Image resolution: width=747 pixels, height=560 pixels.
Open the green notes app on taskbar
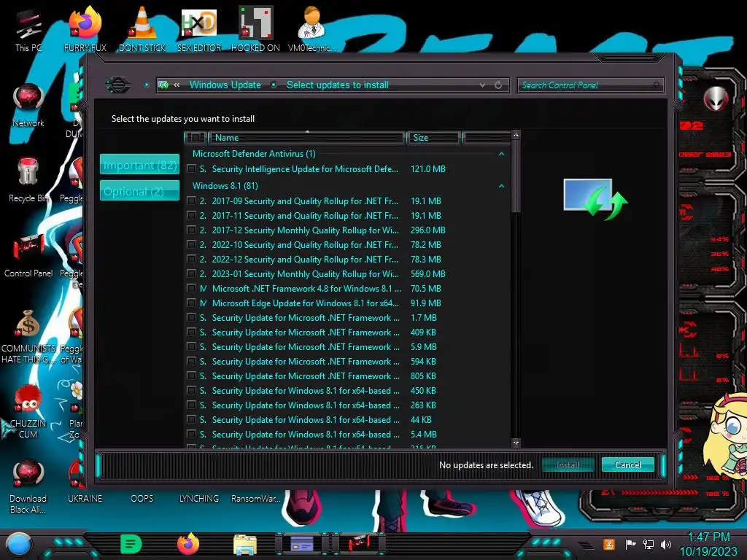(131, 544)
